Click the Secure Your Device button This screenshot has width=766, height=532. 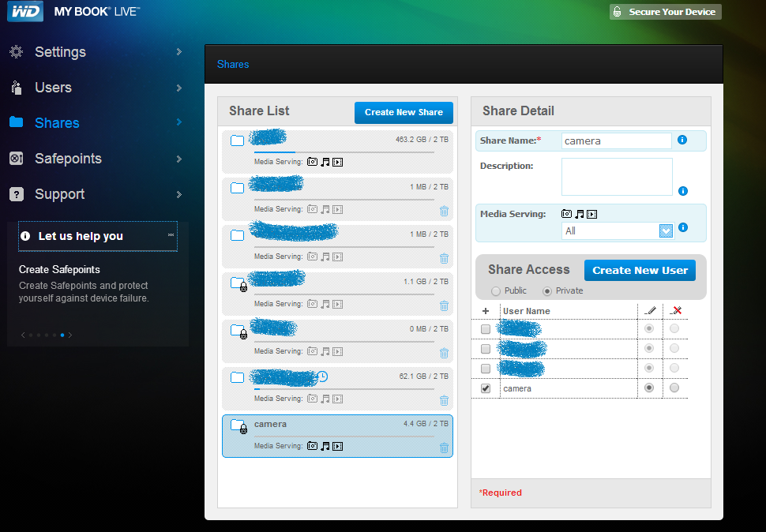666,12
